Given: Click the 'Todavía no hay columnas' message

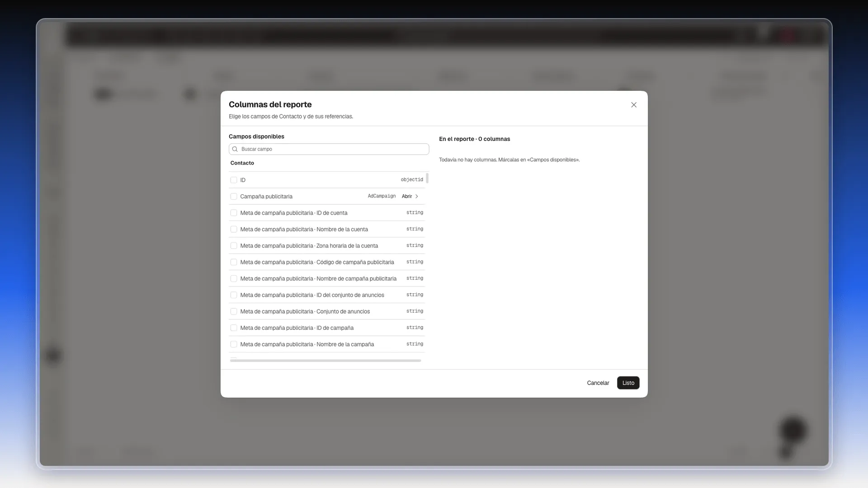Looking at the screenshot, I should [x=509, y=160].
